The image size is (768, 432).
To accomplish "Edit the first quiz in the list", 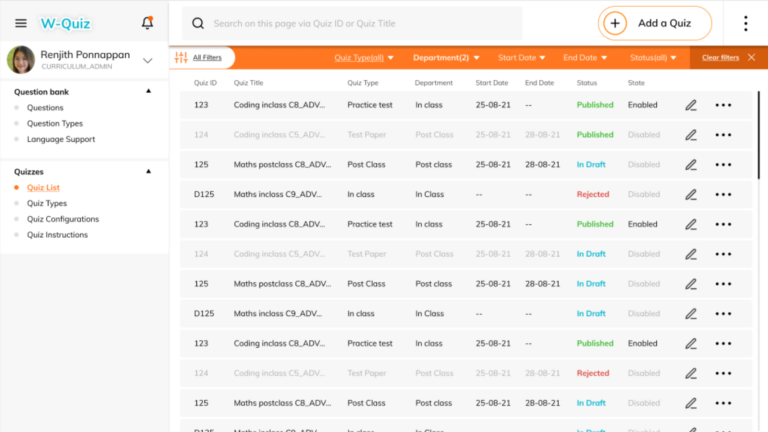I will click(691, 105).
